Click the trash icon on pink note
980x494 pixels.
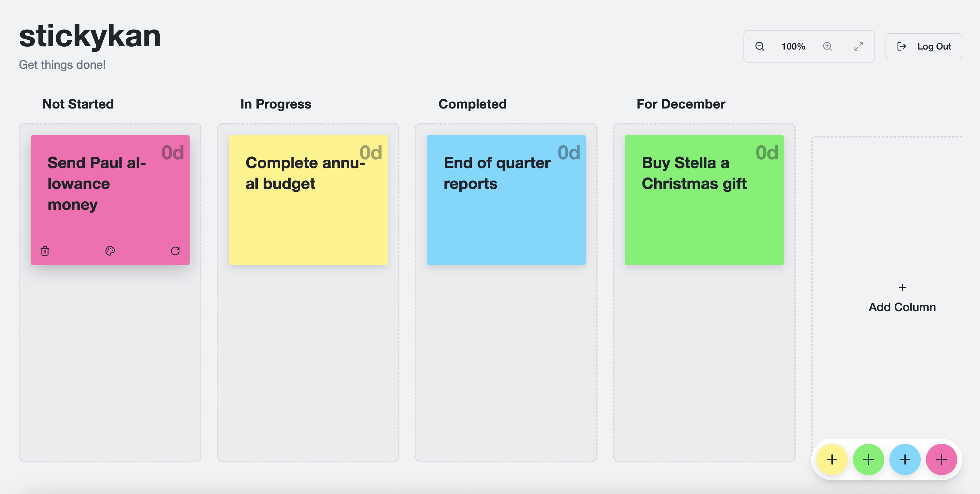pos(45,251)
